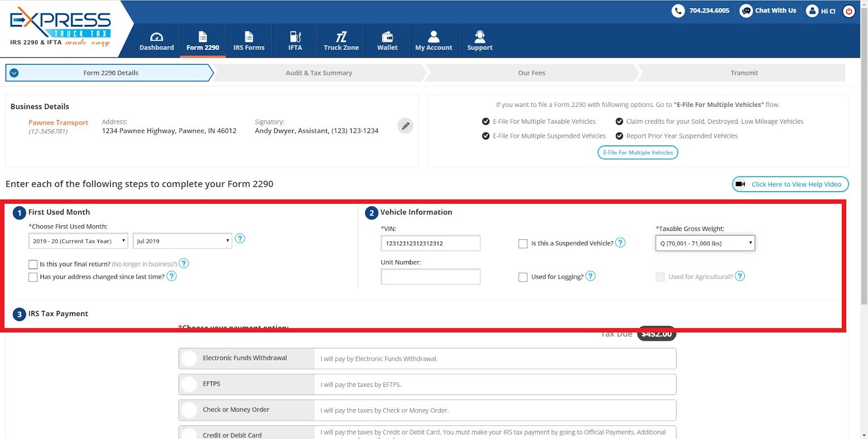Image resolution: width=868 pixels, height=439 pixels.
Task: Click signatory Andy Dwyer text
Action: [317, 131]
